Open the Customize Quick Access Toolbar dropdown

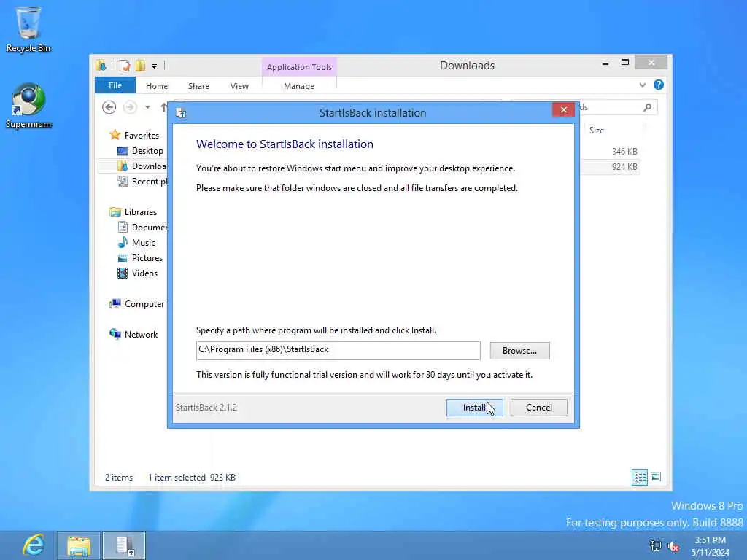point(155,66)
